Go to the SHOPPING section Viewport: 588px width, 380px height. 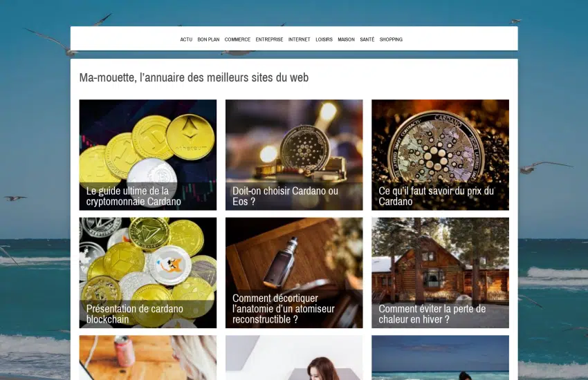pyautogui.click(x=391, y=39)
